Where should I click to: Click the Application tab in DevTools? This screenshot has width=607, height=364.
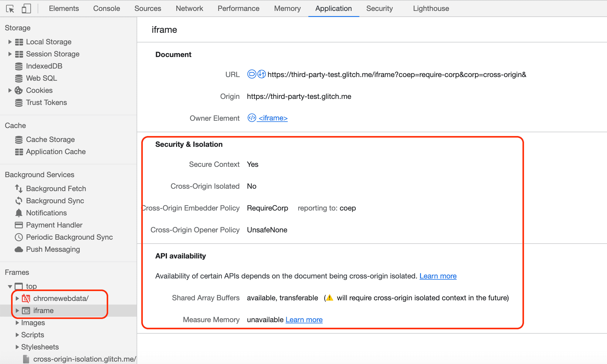tap(333, 8)
